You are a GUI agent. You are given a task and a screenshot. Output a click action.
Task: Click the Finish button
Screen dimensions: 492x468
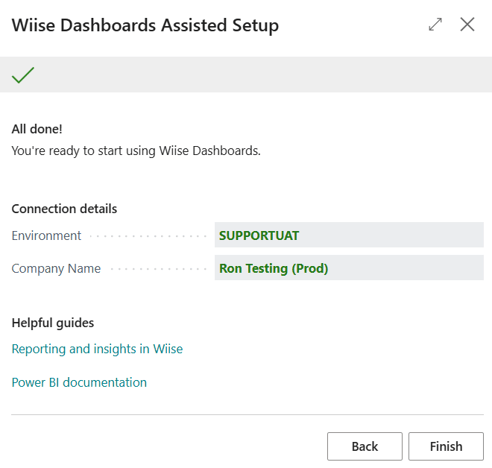[x=446, y=446]
